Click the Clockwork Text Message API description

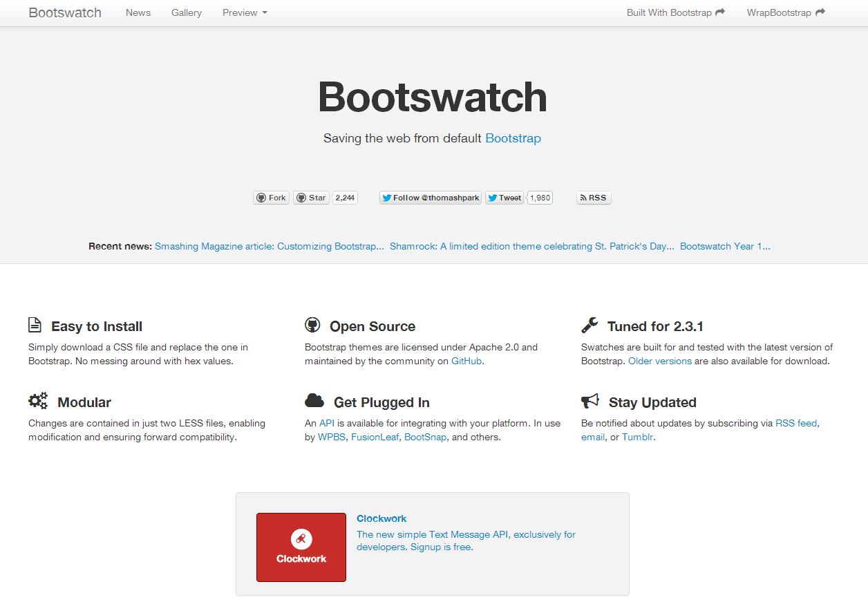point(466,540)
